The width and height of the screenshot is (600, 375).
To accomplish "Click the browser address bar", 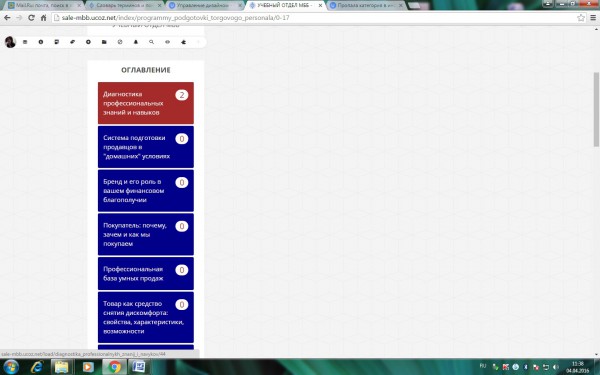I will (x=314, y=18).
